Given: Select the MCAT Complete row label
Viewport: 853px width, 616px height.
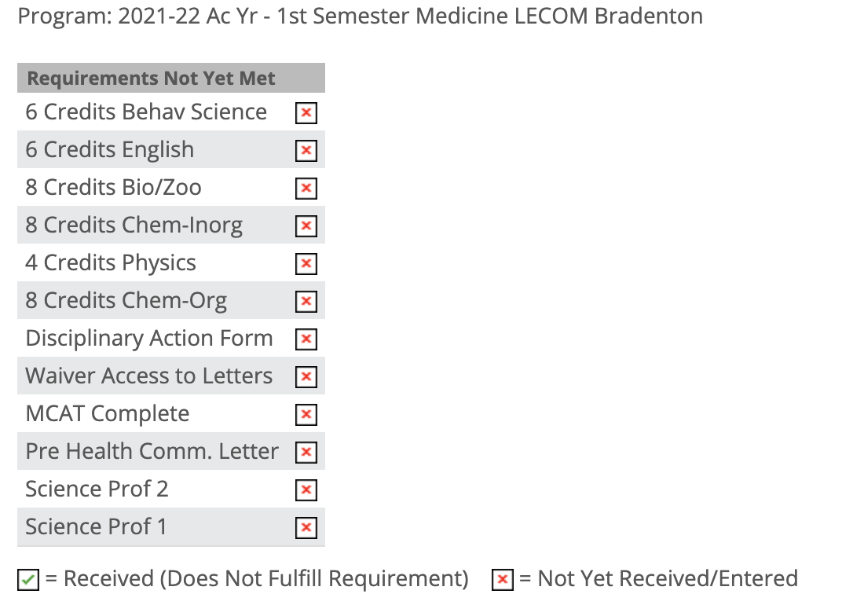Looking at the screenshot, I should 108,414.
